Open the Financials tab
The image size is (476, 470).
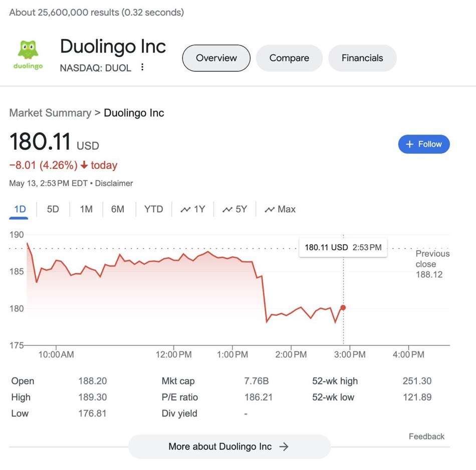[x=362, y=58]
